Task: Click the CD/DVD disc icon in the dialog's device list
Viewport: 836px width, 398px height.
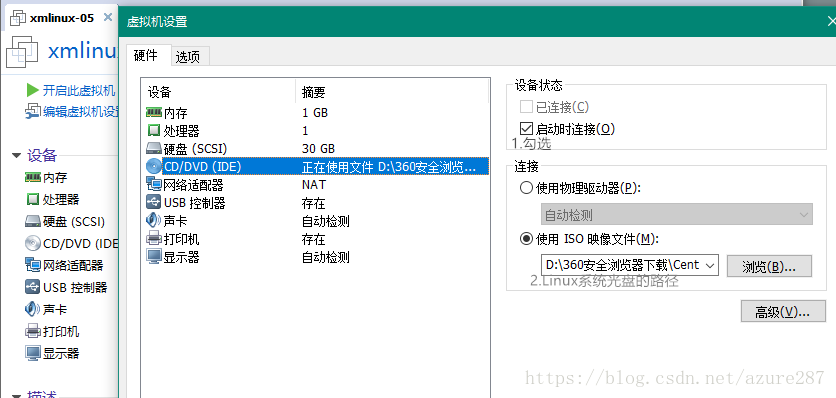Action: click(154, 166)
